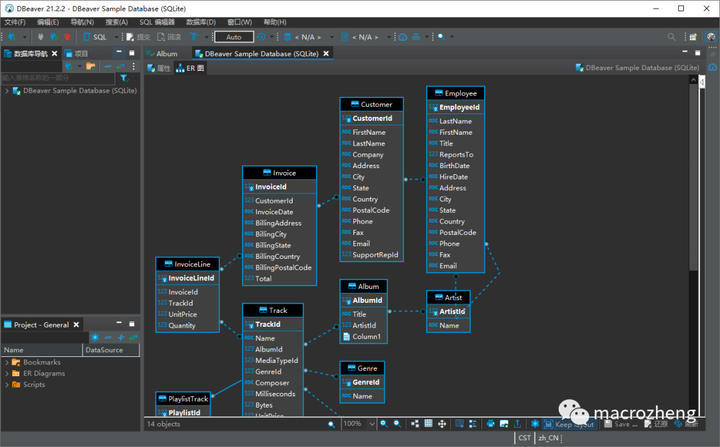The image size is (720, 447).
Task: Click the zoom in magnifier in diagram toolbar
Action: 384,424
